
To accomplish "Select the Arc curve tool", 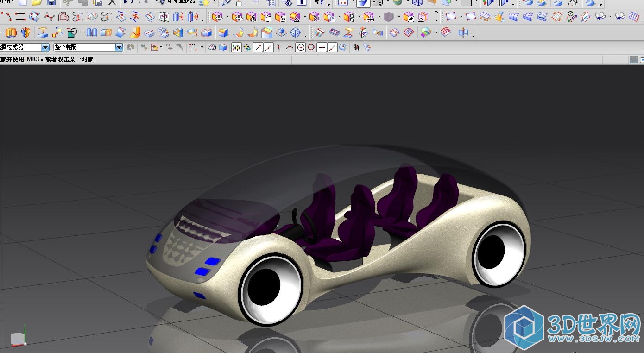I will [6, 17].
